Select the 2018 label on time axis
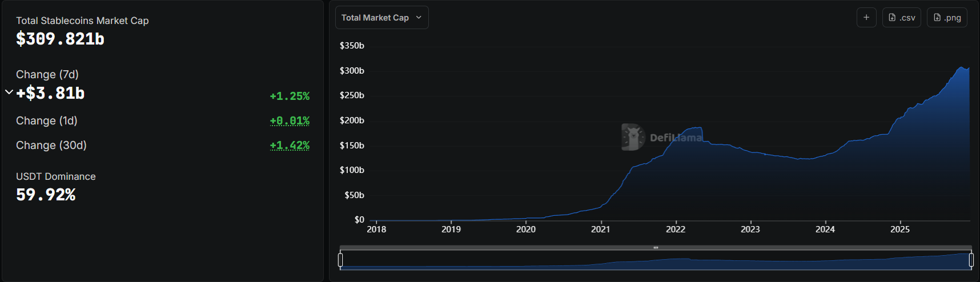Screen dimensions: 980x282 pos(376,229)
